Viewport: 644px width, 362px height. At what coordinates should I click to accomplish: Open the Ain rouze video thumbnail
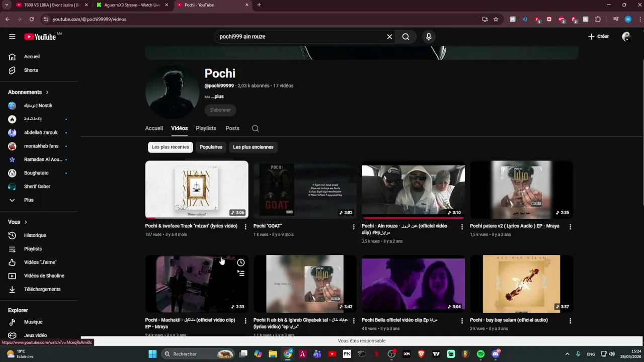413,190
